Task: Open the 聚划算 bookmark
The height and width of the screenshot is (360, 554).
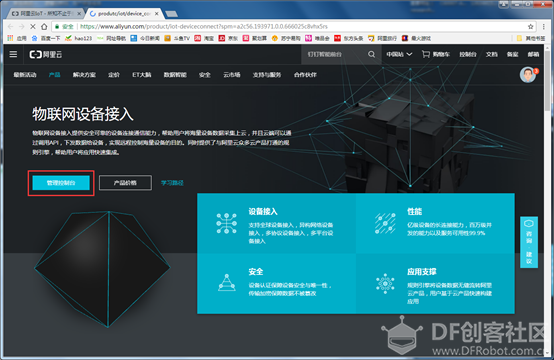Action: (x=255, y=38)
